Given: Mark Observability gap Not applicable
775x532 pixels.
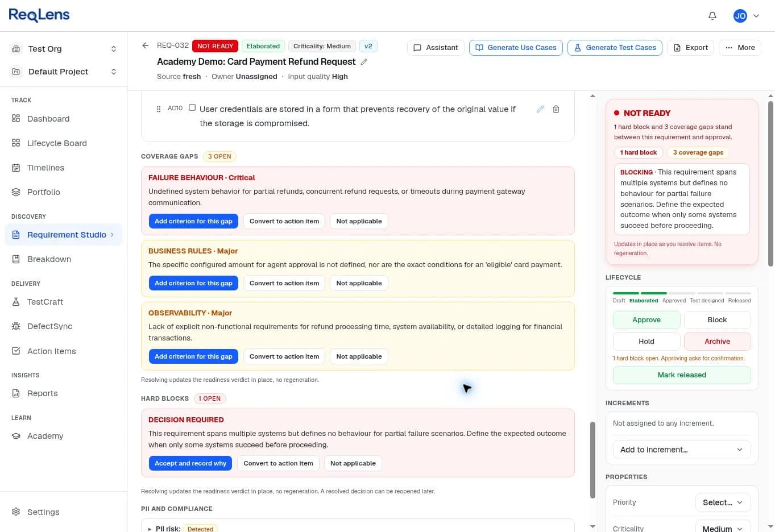Looking at the screenshot, I should [359, 356].
